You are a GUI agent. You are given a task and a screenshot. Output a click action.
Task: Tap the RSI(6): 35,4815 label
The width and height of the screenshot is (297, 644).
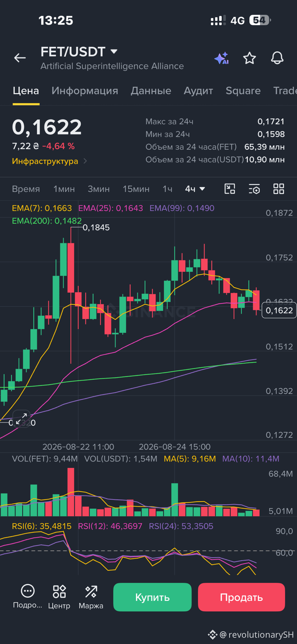[x=42, y=526]
